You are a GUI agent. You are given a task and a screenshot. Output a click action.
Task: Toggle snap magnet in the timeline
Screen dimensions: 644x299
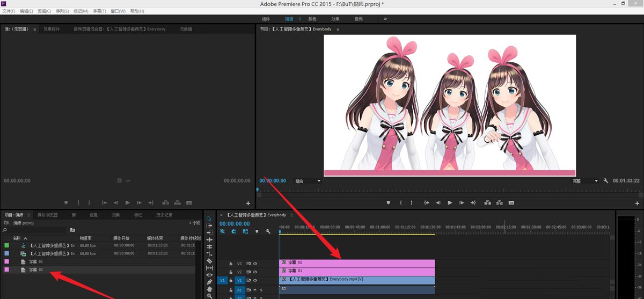click(233, 231)
